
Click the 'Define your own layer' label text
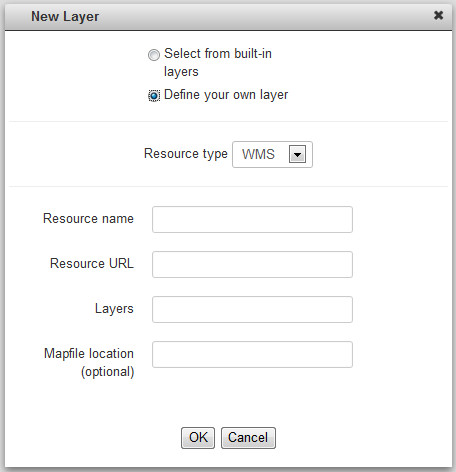[226, 95]
